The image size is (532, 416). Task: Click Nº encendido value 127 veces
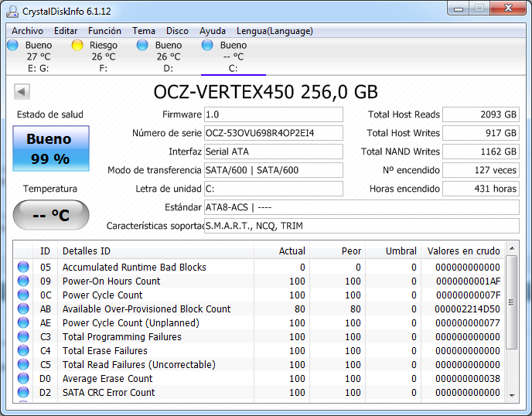tap(481, 170)
